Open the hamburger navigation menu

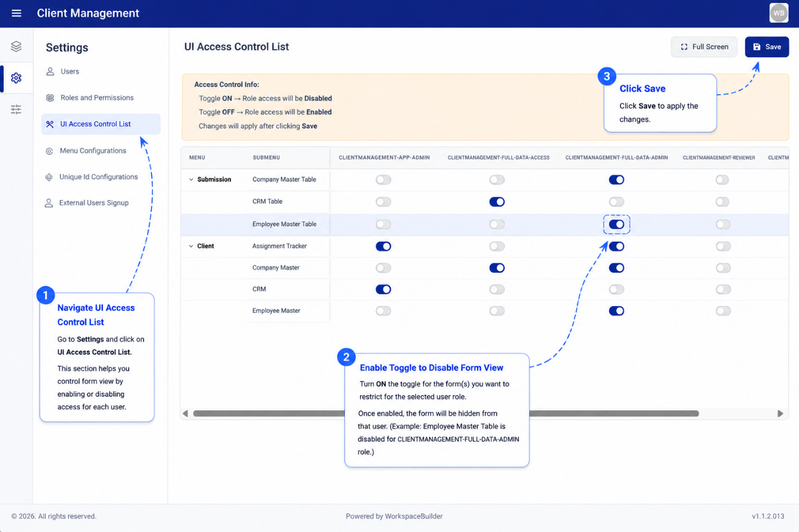tap(16, 13)
